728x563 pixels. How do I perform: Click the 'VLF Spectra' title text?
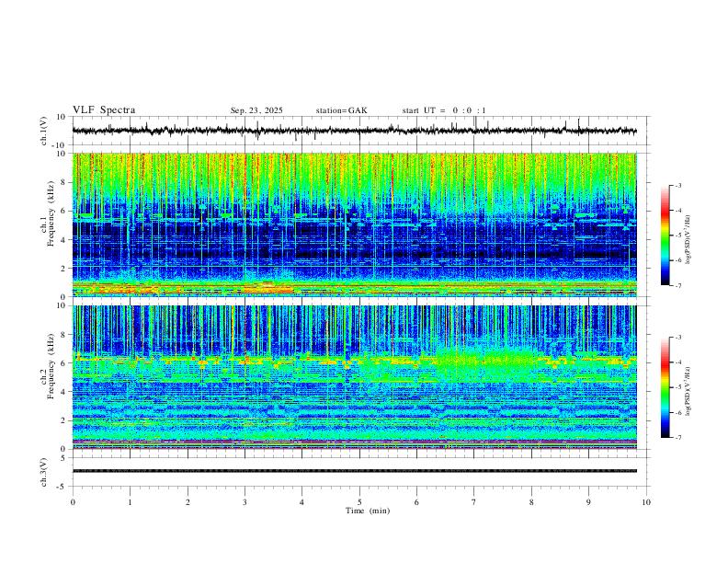[x=104, y=110]
